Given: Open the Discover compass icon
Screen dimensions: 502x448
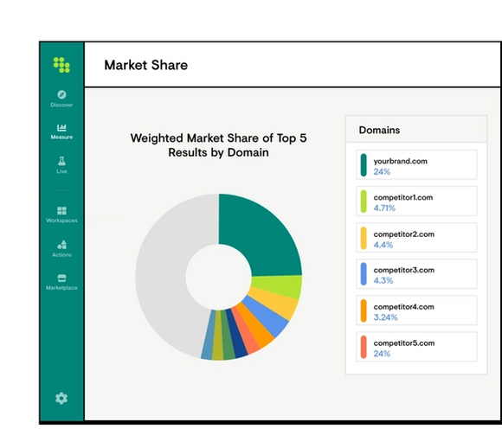Looking at the screenshot, I should point(61,94).
